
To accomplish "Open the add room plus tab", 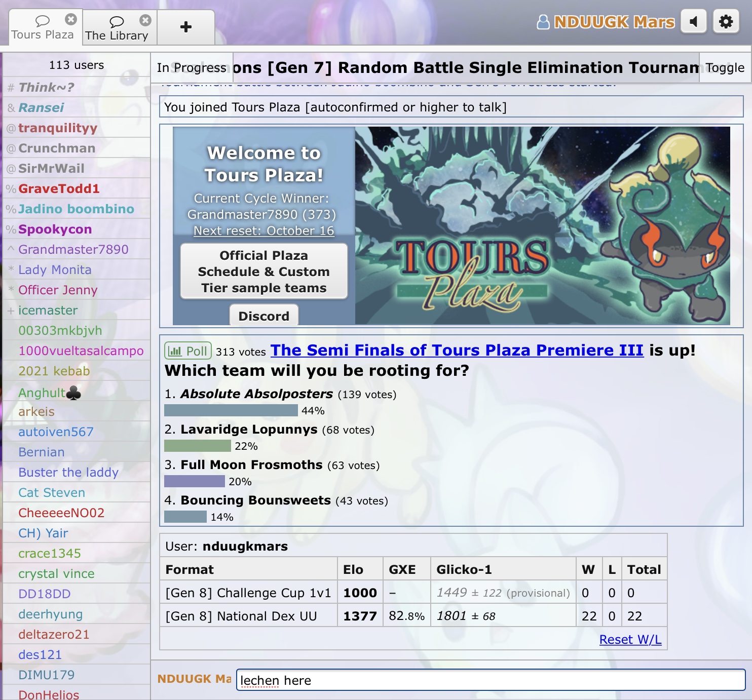I will [x=186, y=27].
